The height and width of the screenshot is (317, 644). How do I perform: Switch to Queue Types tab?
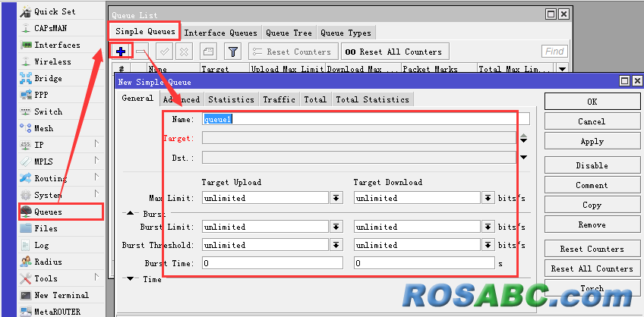346,33
